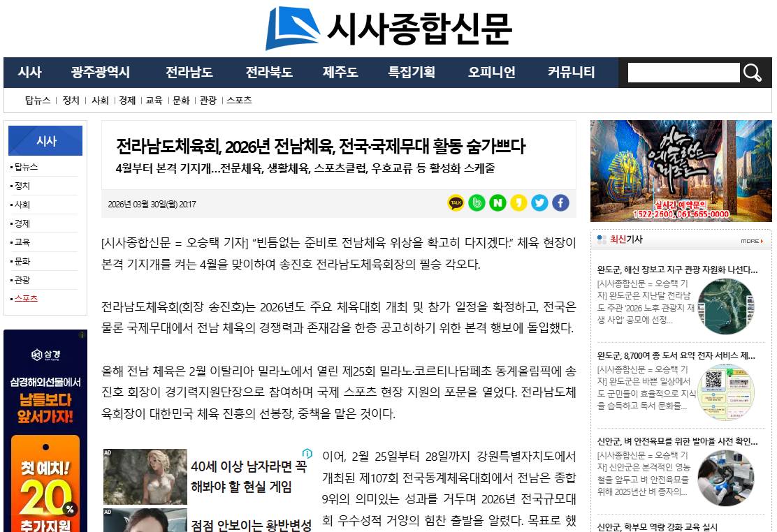Image resolution: width=777 pixels, height=532 pixels.
Task: Open article 신안군, 학부모 역량 강화 교육
Action: pyautogui.click(x=658, y=526)
